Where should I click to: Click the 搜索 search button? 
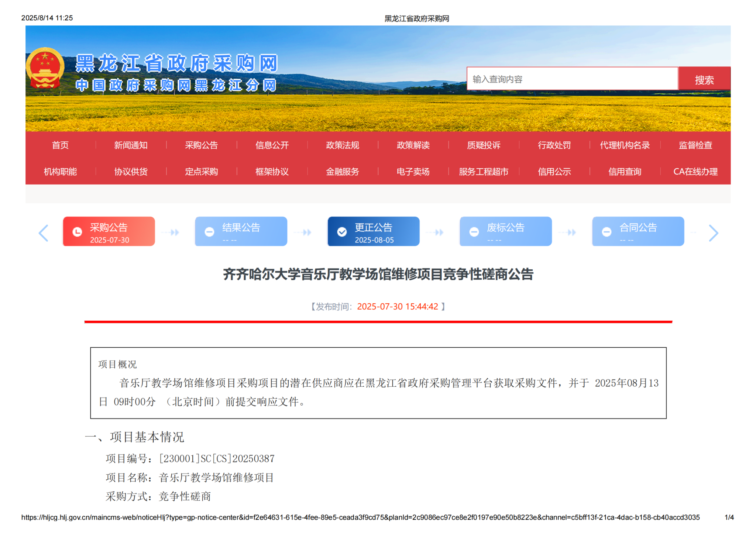coord(704,79)
